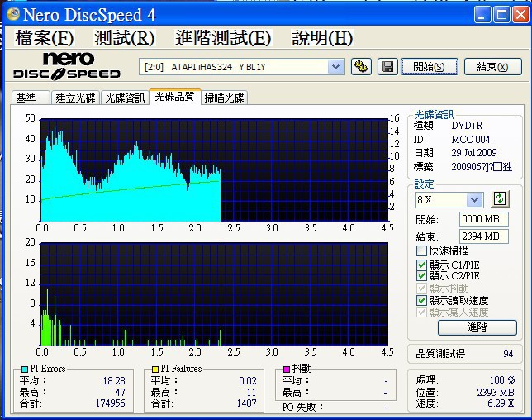Open the 檔案(F) menu
The image size is (532, 420).
coord(44,38)
